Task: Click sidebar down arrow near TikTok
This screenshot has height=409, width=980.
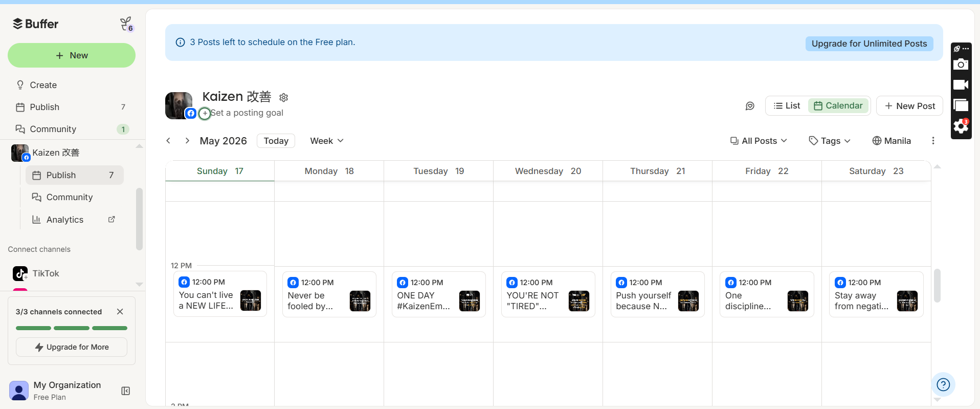Action: [x=139, y=284]
